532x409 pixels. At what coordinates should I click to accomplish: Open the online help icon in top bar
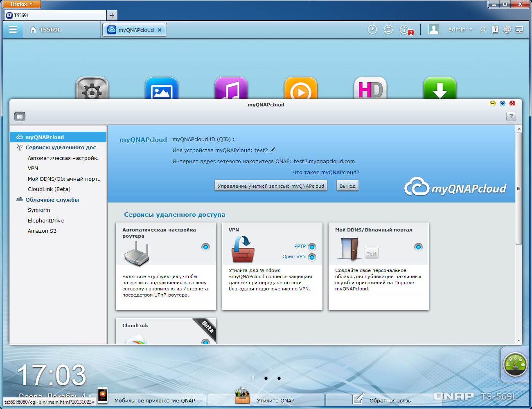pyautogui.click(x=495, y=29)
